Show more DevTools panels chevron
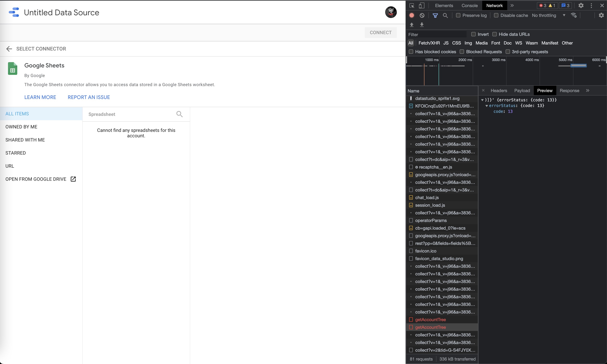This screenshot has width=607, height=364. 512,5
